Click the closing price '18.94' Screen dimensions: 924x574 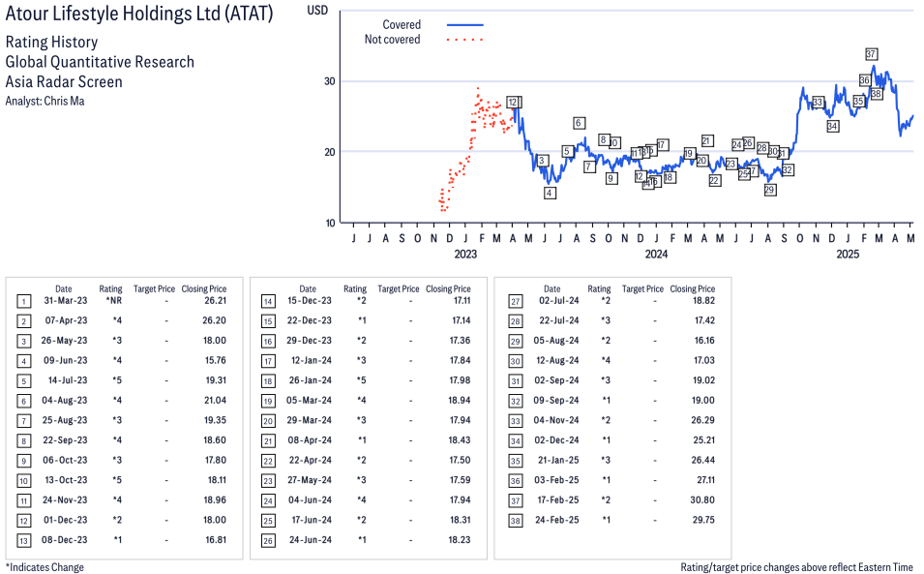coord(460,400)
